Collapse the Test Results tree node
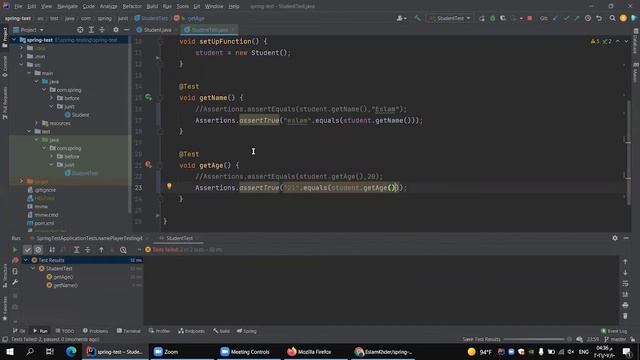This screenshot has height=360, width=640. click(26, 260)
